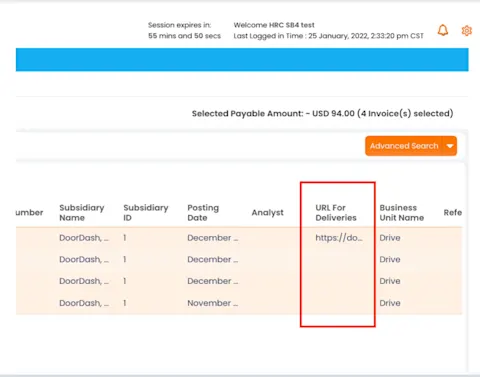Click the Welcome HRC SB4 test text
480x377 pixels.
[x=274, y=25]
